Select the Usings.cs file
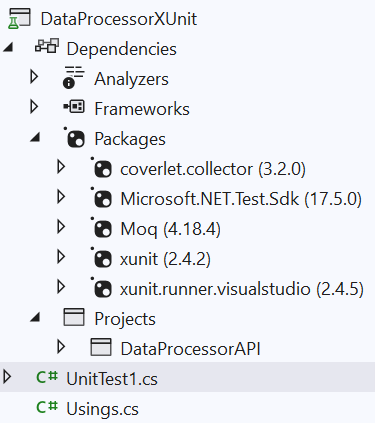Viewport: 375px width, 423px height. click(102, 409)
